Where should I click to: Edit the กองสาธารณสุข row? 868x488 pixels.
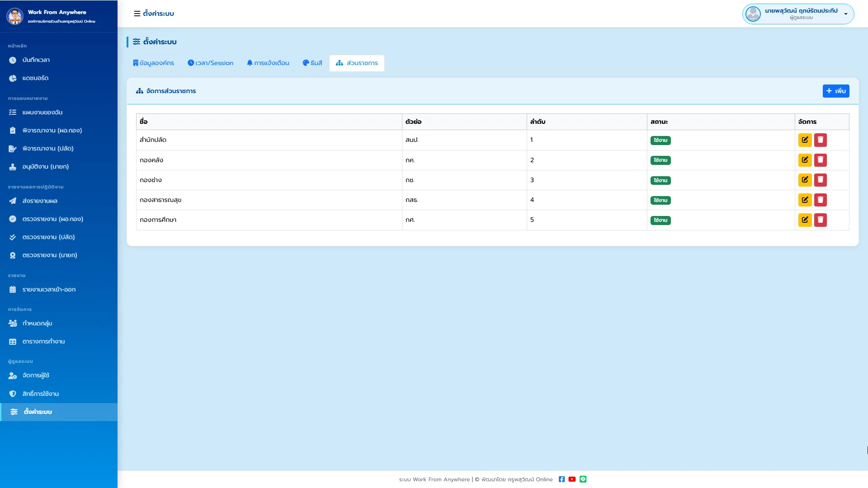tap(805, 200)
